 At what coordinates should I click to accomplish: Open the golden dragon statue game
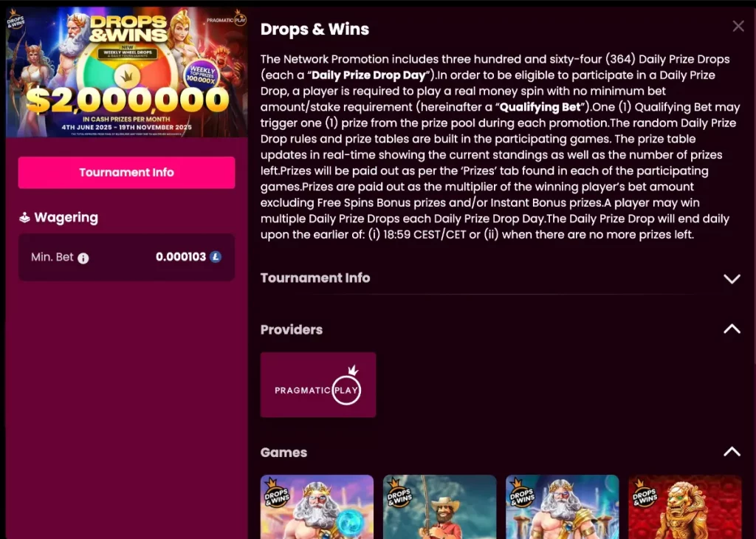click(684, 507)
